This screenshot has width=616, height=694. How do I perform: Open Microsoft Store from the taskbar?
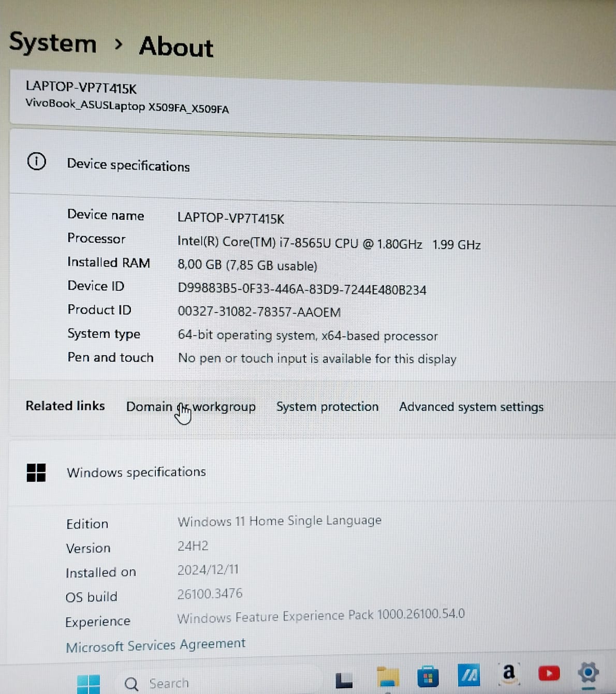tap(428, 677)
